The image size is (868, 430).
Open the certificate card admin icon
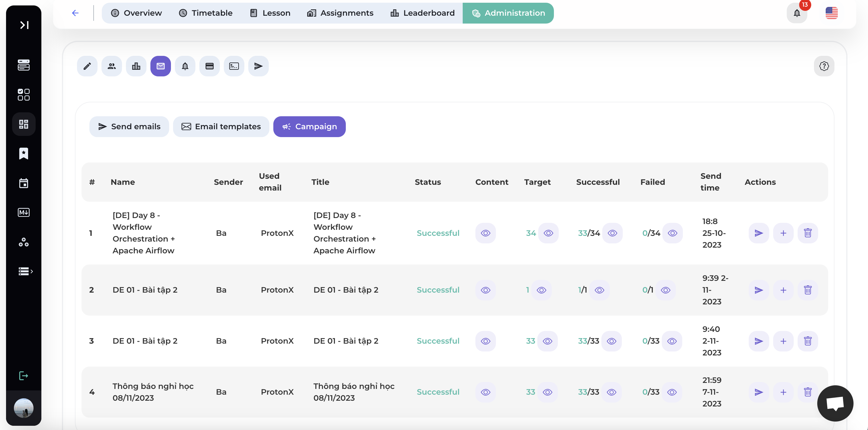[234, 66]
